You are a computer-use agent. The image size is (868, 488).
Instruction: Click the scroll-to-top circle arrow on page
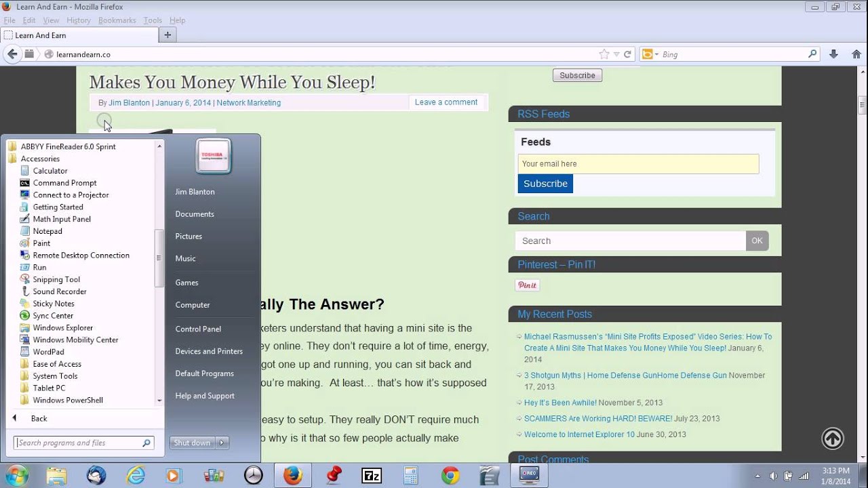click(x=833, y=439)
